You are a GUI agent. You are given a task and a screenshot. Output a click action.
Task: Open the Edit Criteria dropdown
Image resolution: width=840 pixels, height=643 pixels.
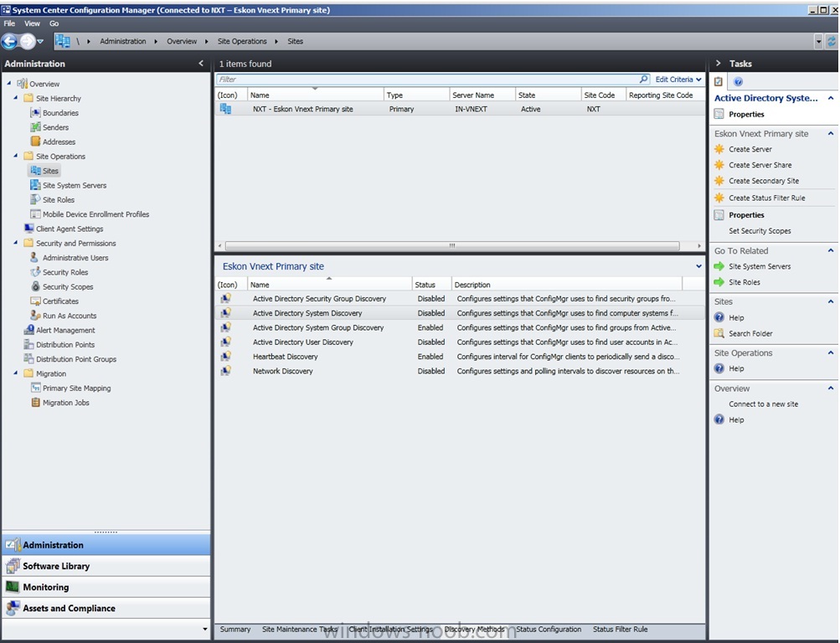click(x=678, y=80)
